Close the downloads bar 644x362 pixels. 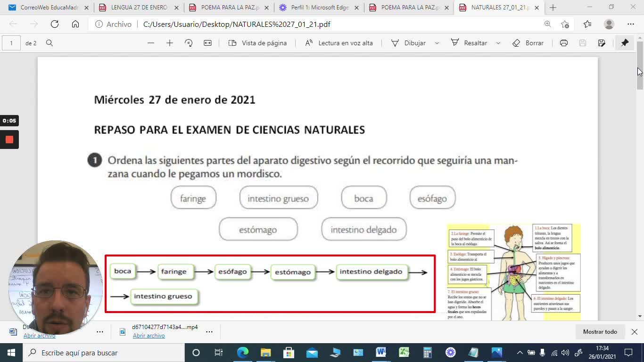[635, 332]
